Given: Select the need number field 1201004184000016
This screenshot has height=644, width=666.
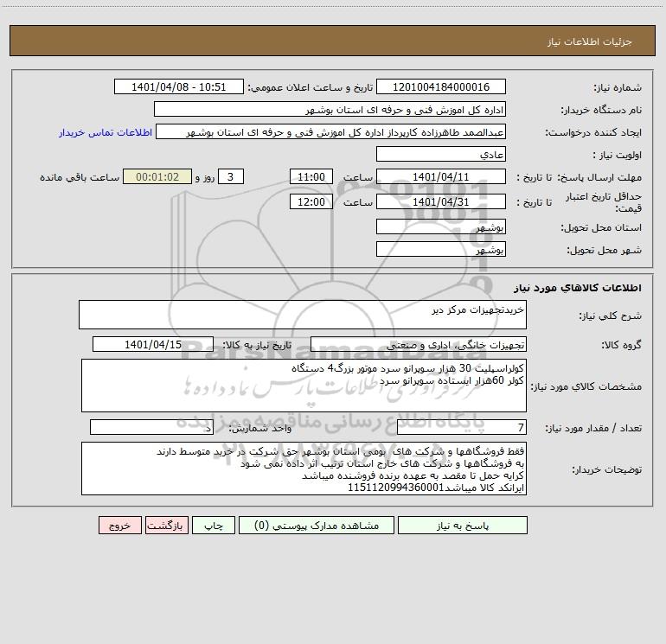Looking at the screenshot, I should click(441, 86).
